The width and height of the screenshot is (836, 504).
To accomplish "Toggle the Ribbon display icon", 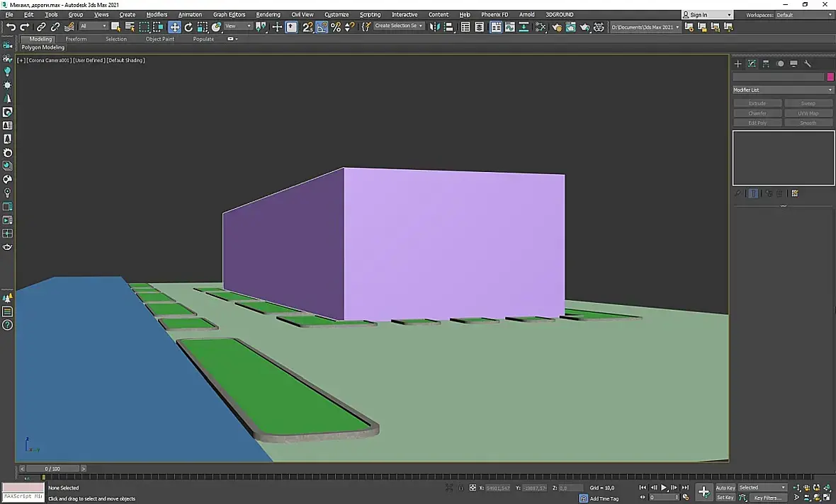I will 496,27.
